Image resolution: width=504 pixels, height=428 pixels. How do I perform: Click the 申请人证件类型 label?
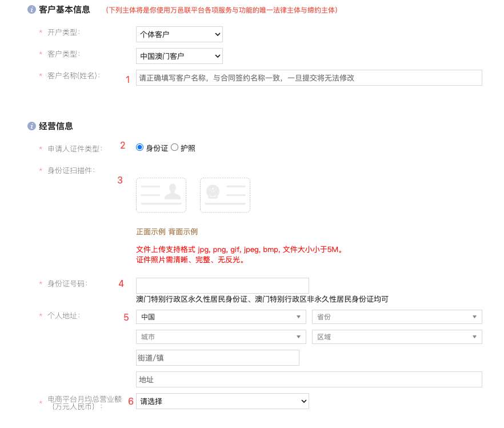pos(75,149)
